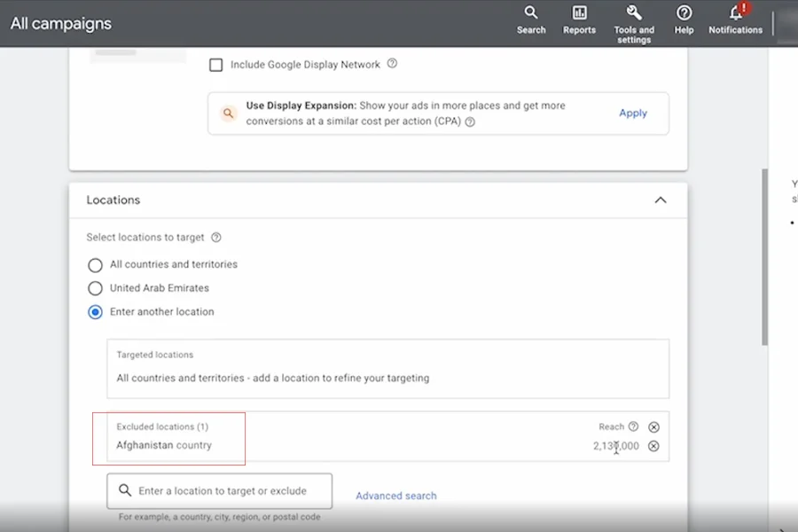The image size is (798, 532).
Task: Select United Arab Emirates radio button
Action: click(95, 288)
